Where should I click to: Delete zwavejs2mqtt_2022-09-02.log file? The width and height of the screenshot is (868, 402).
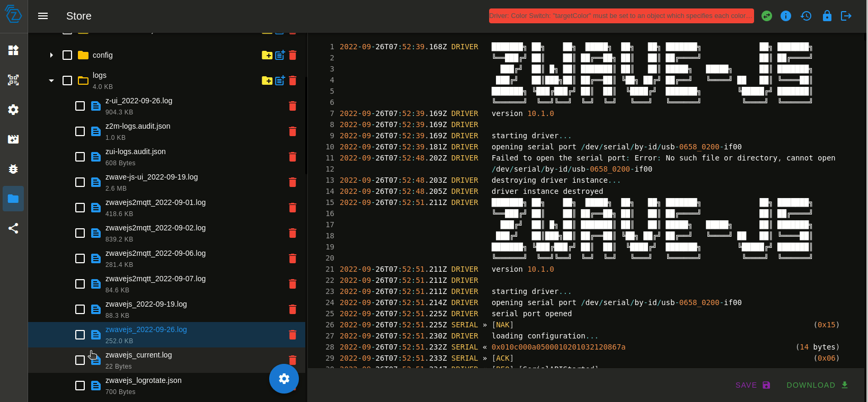(293, 233)
